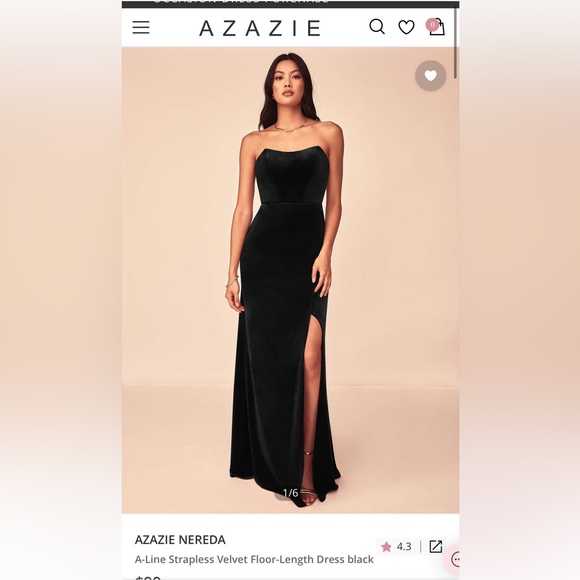Click the vertical page scrollbar
580x580 pixels.
(x=455, y=43)
